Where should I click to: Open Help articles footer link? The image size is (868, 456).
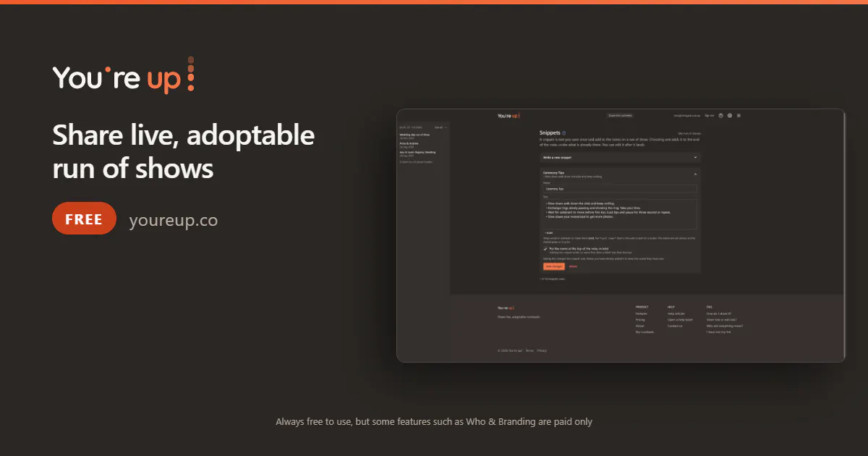tap(676, 313)
